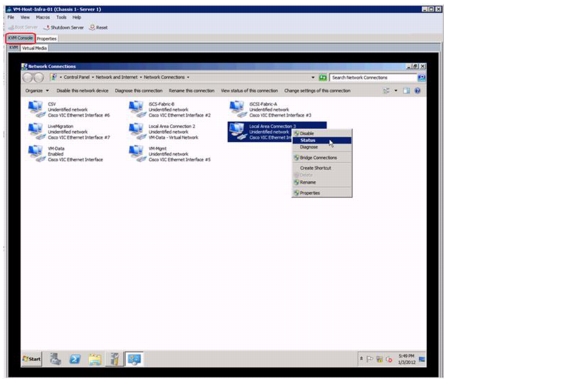Switch to the Virtual Media tab
Screen dimensions: 576x384
[x=34, y=48]
